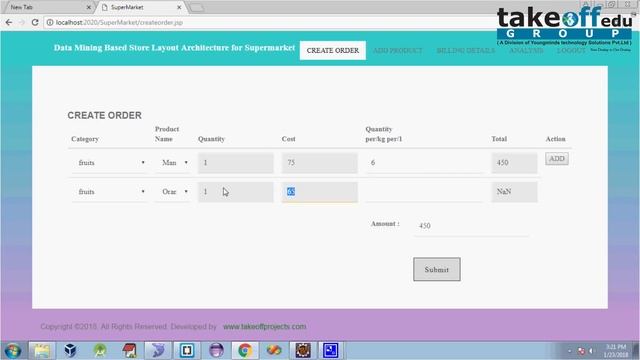Click Cost field showing 75

click(320, 163)
